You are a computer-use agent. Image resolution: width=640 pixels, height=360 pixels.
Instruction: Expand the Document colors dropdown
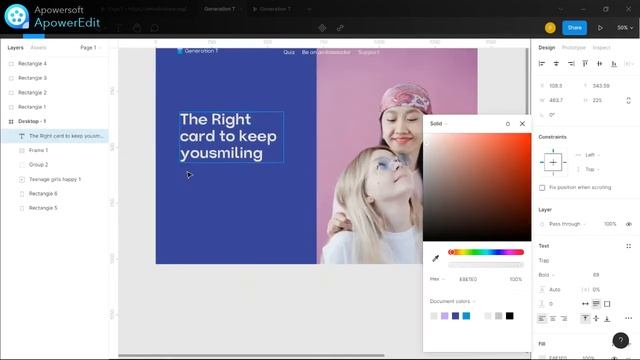pyautogui.click(x=452, y=301)
